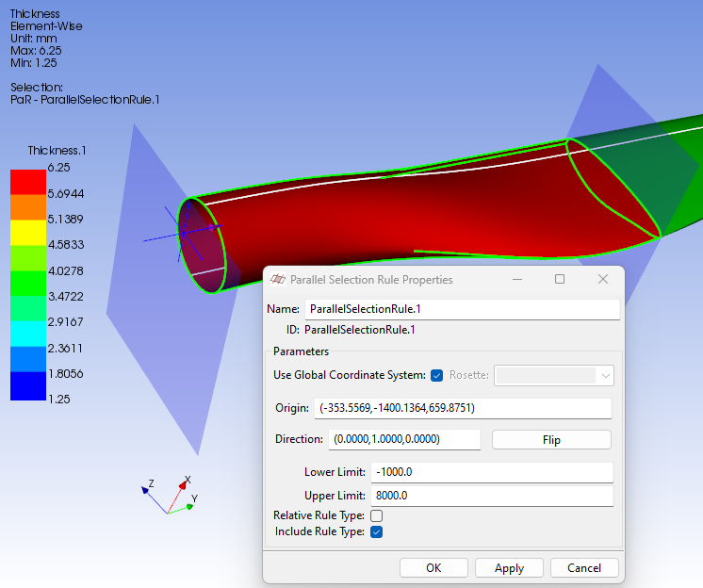Click the Parallel Selection Rule dialog title icon
Image resolution: width=703 pixels, height=588 pixels.
tap(278, 280)
